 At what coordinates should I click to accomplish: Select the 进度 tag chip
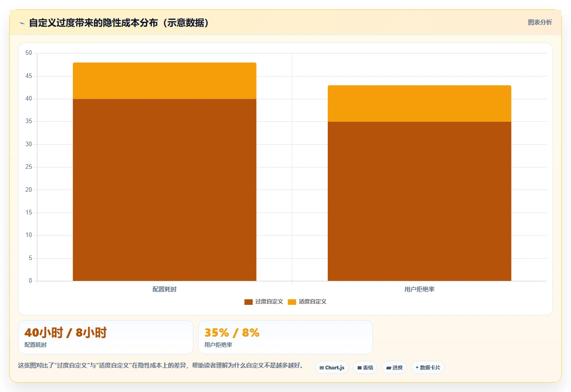coord(394,368)
